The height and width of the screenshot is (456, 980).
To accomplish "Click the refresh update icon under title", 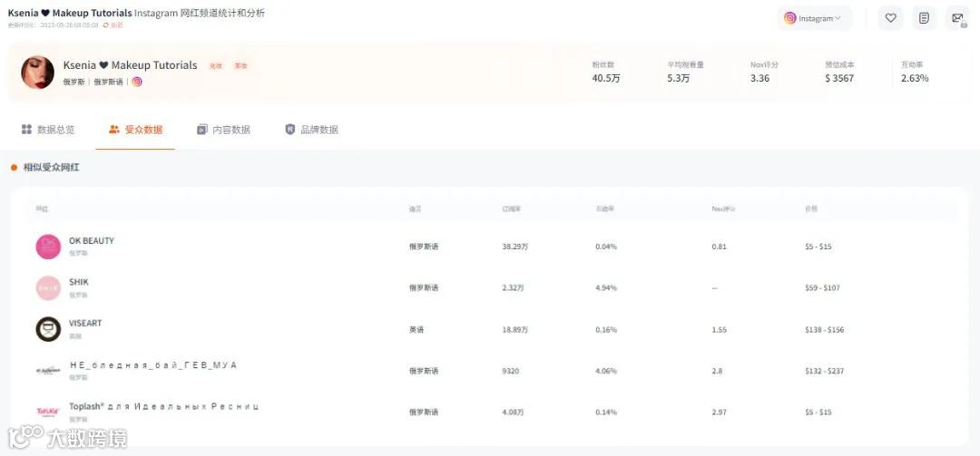I will [x=105, y=25].
